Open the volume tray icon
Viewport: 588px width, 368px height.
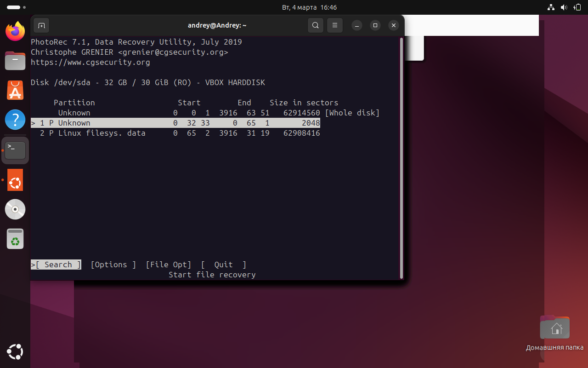[564, 7]
